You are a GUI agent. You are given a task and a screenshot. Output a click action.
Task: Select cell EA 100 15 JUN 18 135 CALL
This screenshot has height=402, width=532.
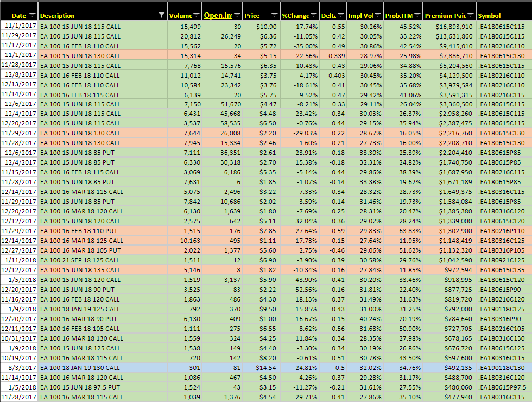coord(103,270)
